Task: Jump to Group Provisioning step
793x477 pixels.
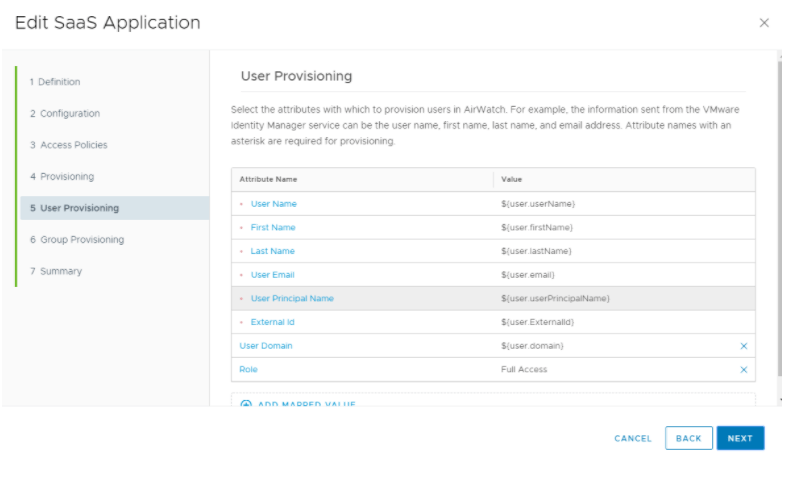Action: click(x=81, y=240)
